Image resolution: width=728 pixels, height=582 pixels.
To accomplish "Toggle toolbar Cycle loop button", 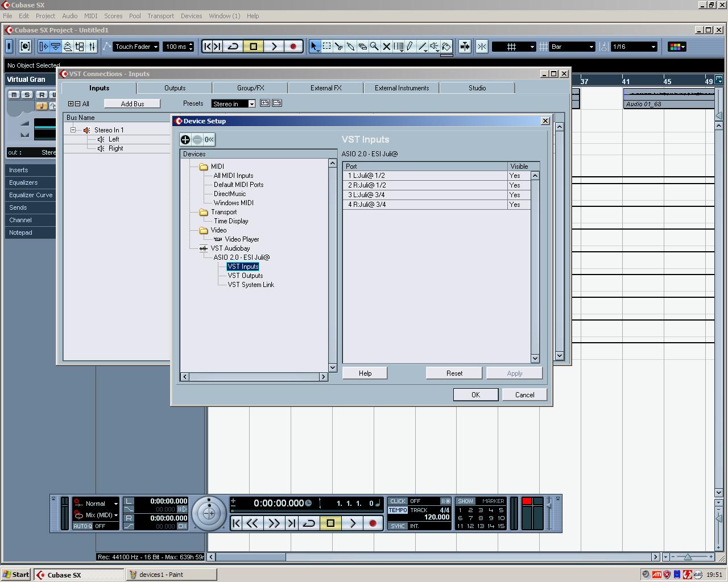I will (x=233, y=47).
